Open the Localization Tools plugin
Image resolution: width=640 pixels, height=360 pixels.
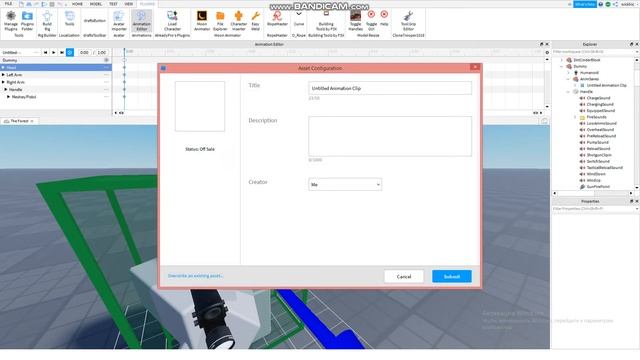pos(69,19)
